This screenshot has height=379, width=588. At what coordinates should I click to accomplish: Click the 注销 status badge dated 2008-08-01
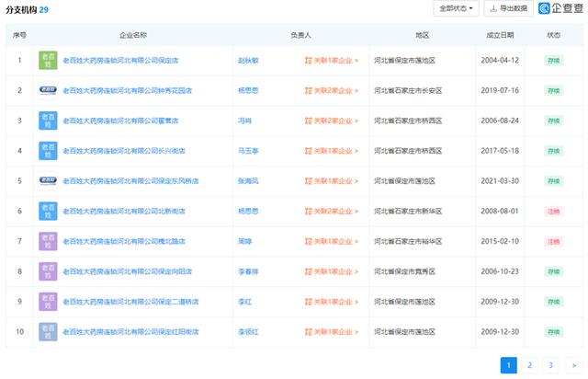(553, 212)
